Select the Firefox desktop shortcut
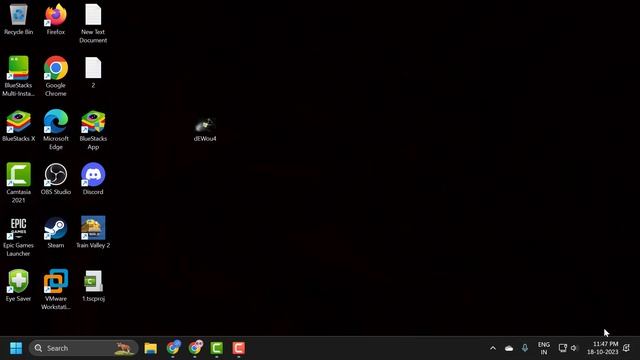Viewport: 640px width, 360px height. pos(56,19)
